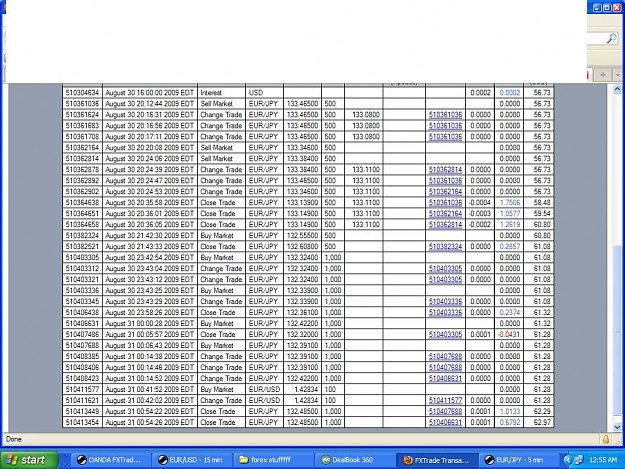
Task: Open link 510406631 in row 510408423
Action: [x=445, y=379]
